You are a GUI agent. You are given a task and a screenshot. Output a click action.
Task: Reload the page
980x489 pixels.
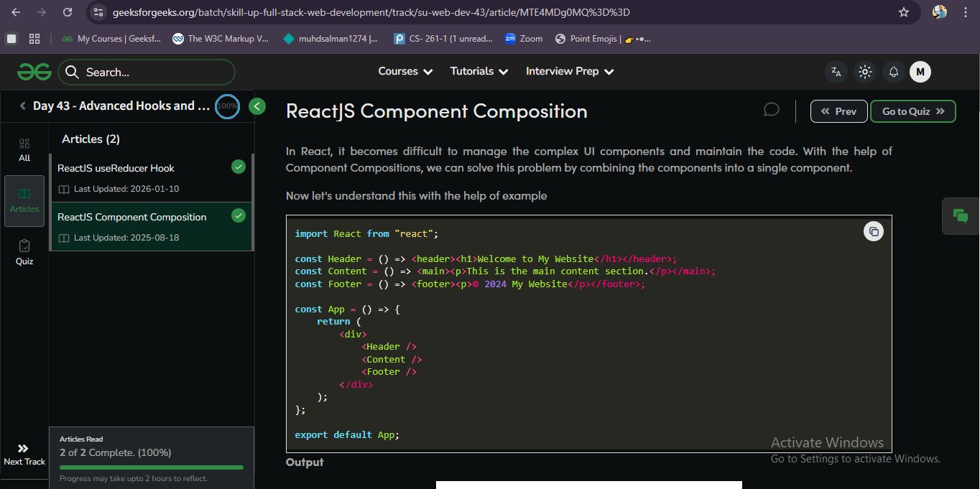pos(67,12)
